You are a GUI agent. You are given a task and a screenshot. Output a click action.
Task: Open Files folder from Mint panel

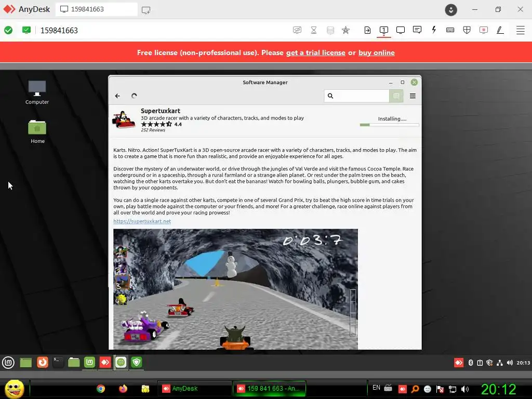[74, 362]
